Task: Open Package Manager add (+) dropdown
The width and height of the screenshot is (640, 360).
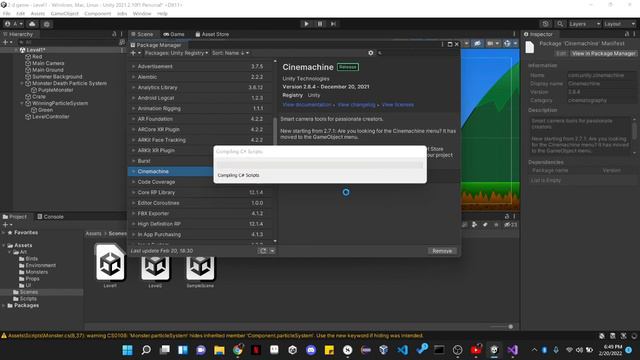Action: tap(136, 53)
